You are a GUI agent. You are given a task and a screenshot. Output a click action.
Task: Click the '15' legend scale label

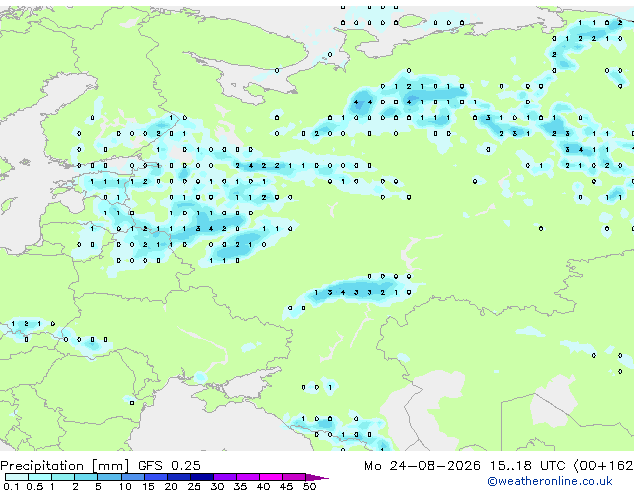(148, 486)
